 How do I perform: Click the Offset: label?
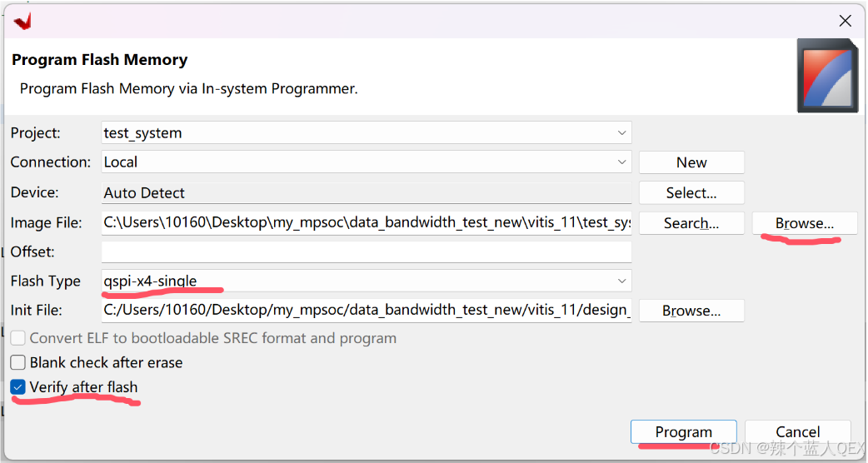click(33, 251)
